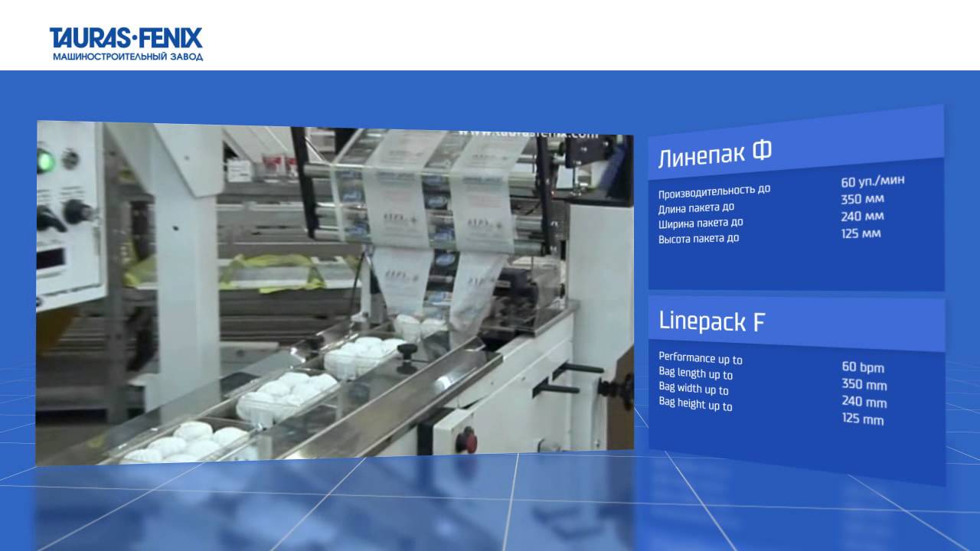980x551 pixels.
Task: Select text 'Bag height up to'
Action: click(695, 404)
